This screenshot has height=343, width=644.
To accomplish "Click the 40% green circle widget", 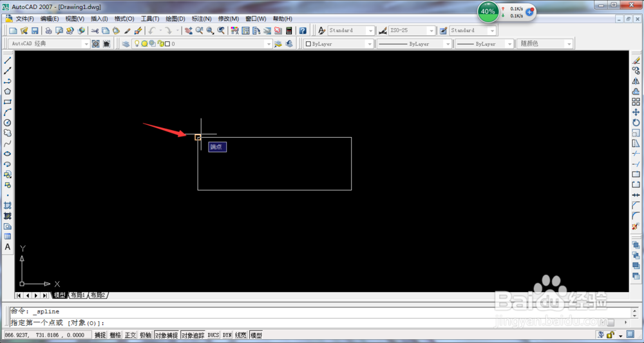I will coord(488,12).
